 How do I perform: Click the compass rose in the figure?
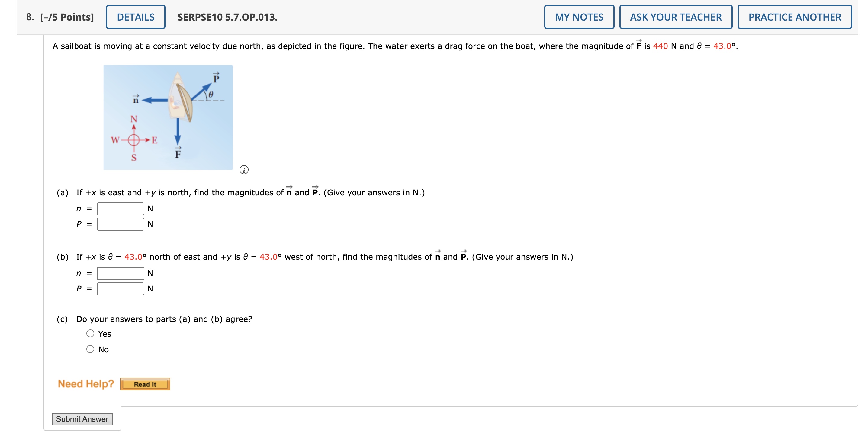point(134,149)
